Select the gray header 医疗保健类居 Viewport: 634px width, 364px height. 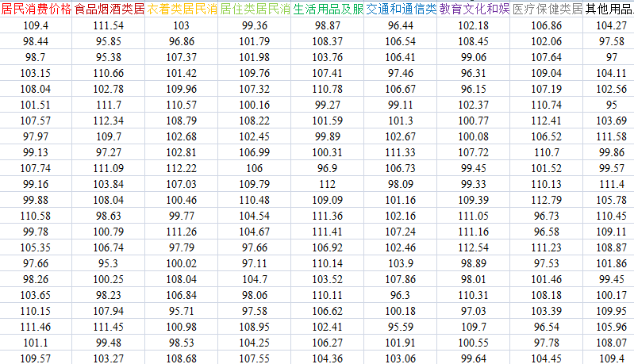pyautogui.click(x=546, y=9)
